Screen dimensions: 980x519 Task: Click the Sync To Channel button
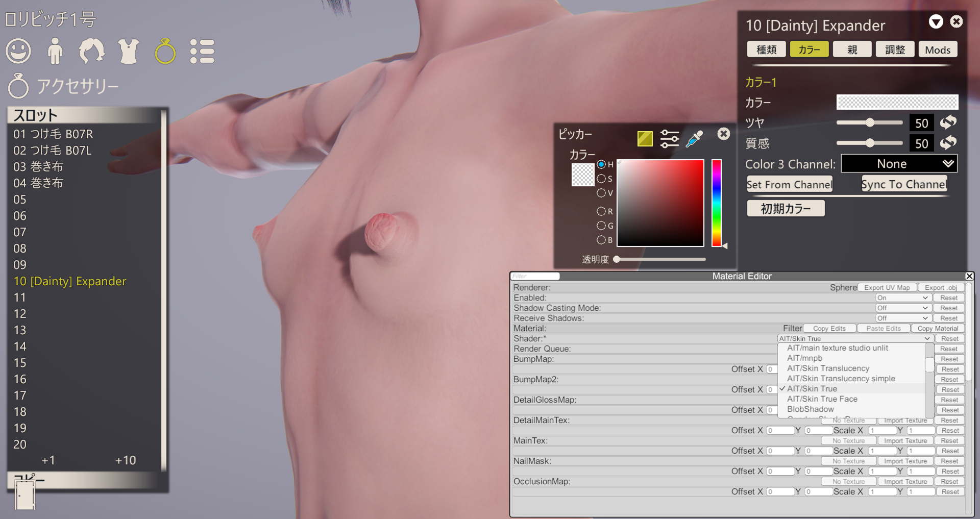click(x=904, y=184)
